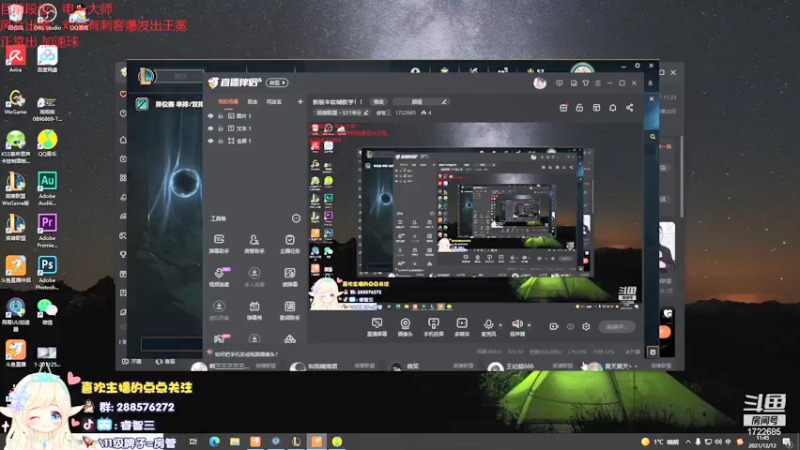Click the calendar icon in stream header

(563, 108)
